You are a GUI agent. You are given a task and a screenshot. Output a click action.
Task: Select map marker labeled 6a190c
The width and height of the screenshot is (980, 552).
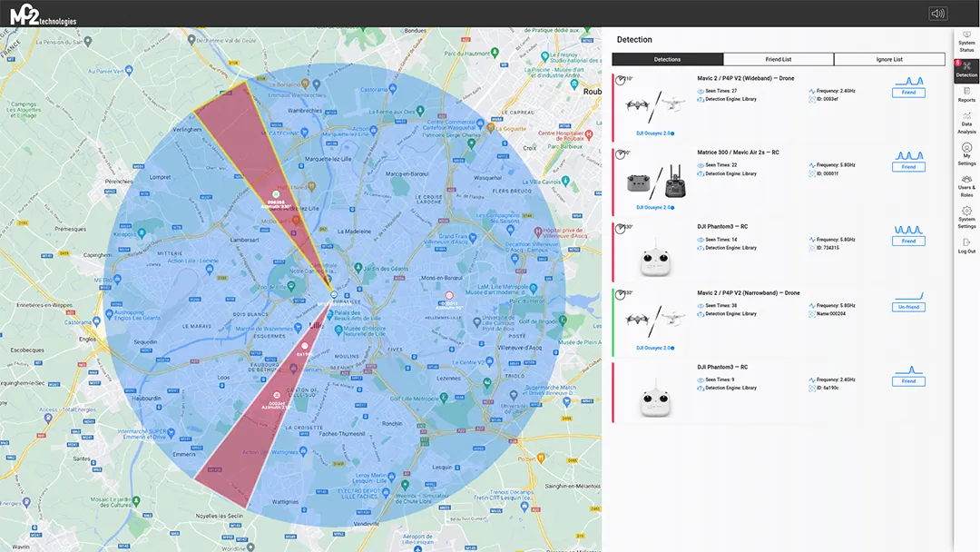305,346
